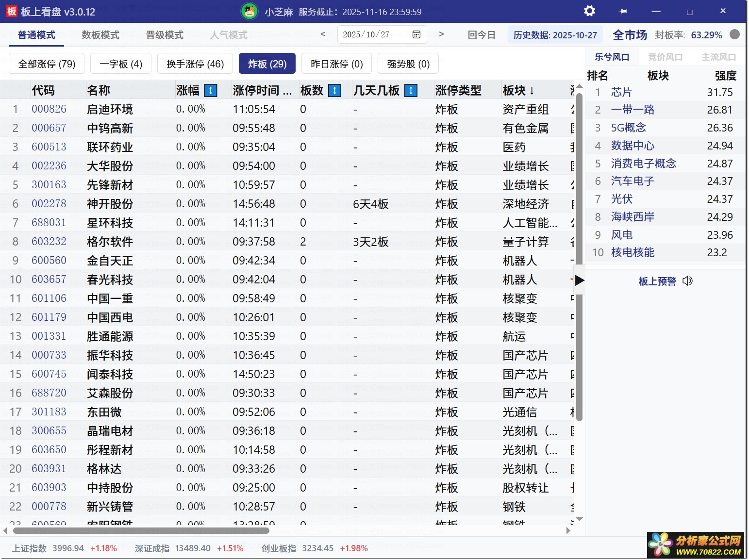The width and height of the screenshot is (749, 560).
Task: Go to the previous date arrow
Action: tap(323, 34)
